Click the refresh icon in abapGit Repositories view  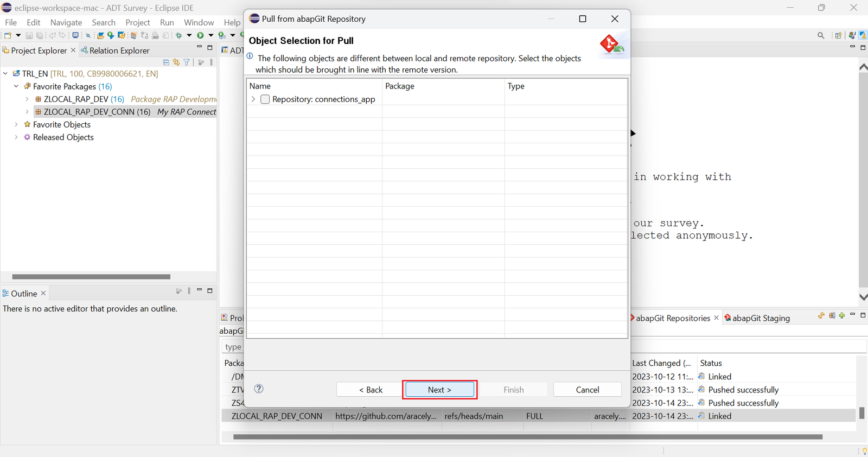[821, 315]
